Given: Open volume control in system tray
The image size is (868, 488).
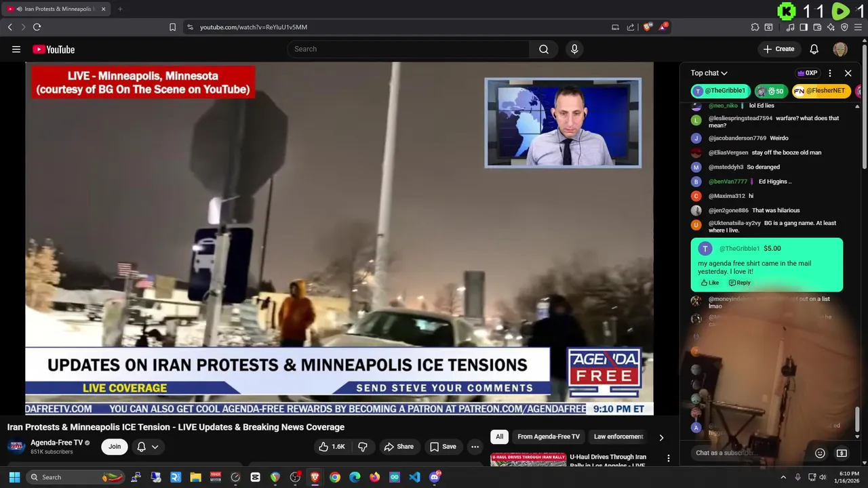Looking at the screenshot, I should [x=823, y=477].
